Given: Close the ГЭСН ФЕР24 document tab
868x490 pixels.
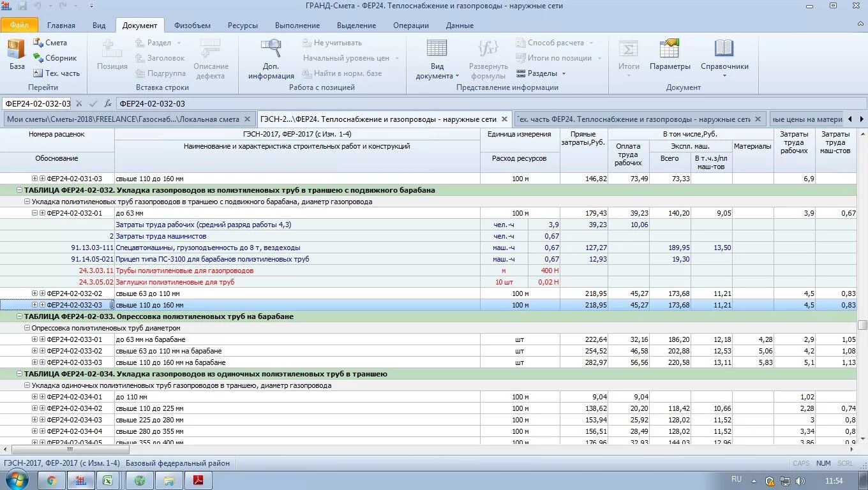Looking at the screenshot, I should 504,119.
